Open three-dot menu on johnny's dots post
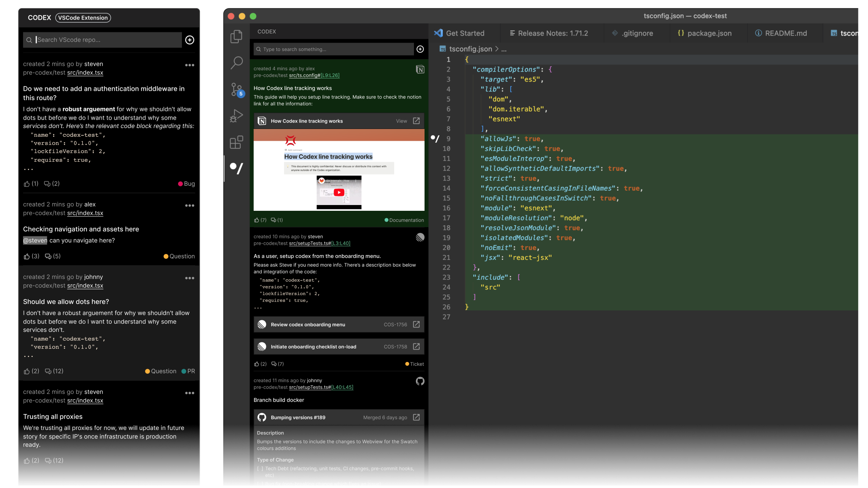868x488 pixels. (x=189, y=278)
